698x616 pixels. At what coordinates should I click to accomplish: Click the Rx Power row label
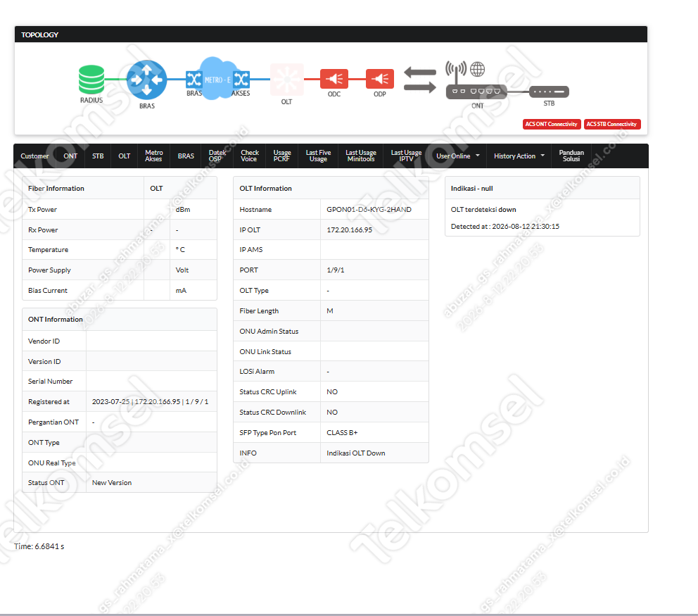43,230
